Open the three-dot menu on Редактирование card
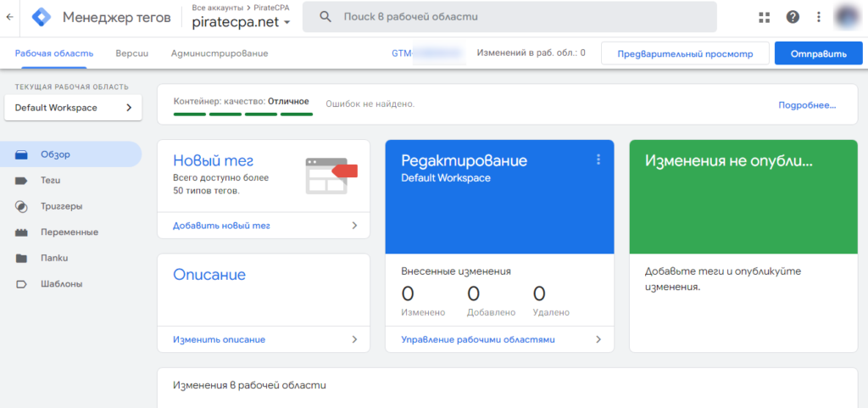Viewport: 868px width, 408px height. (598, 159)
